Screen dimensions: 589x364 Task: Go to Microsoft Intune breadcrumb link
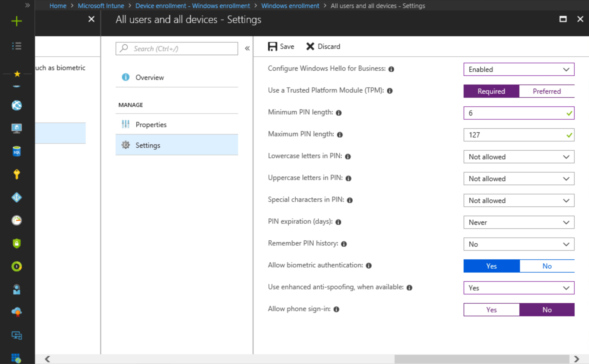(101, 6)
